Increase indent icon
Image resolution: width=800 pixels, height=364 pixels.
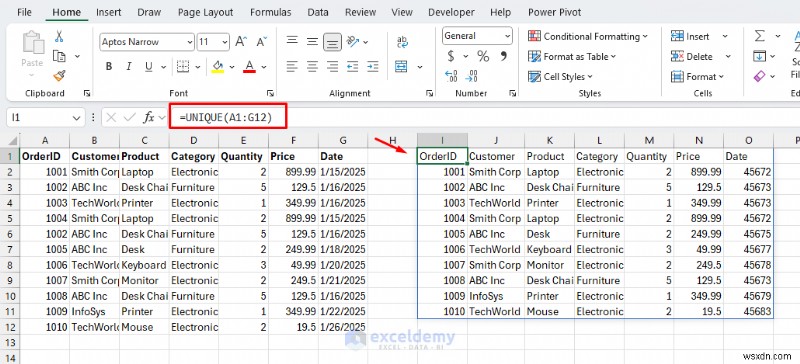click(x=372, y=66)
